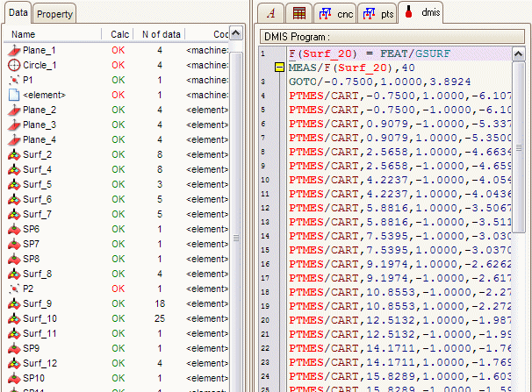Switch to the cnc tab
This screenshot has width=532, height=392.
[x=334, y=13]
